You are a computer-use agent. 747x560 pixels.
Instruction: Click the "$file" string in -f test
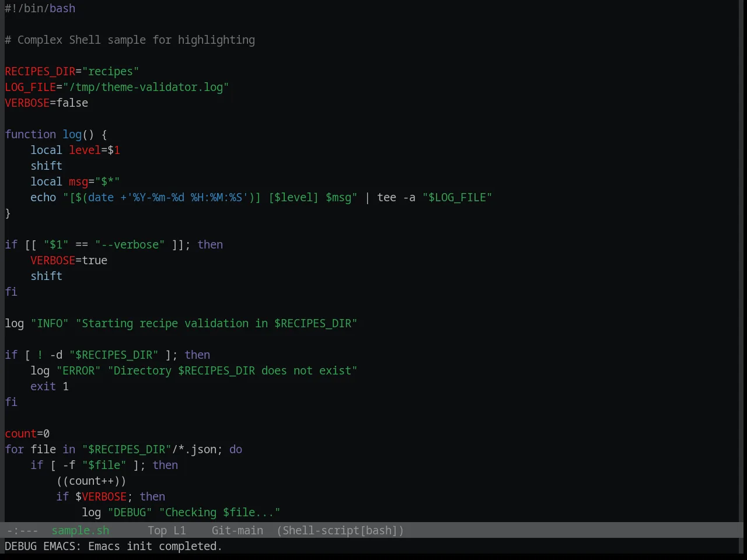click(x=104, y=465)
